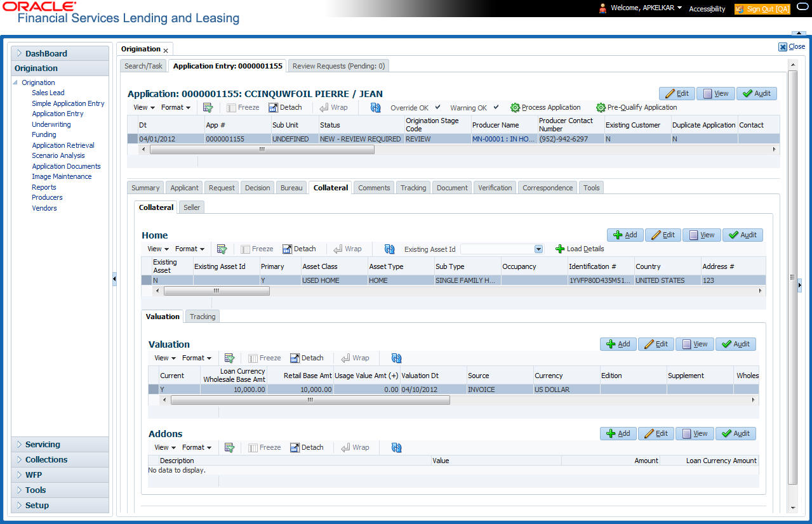This screenshot has width=812, height=524.
Task: Click Wrap in the Addons toolbar
Action: (x=355, y=448)
